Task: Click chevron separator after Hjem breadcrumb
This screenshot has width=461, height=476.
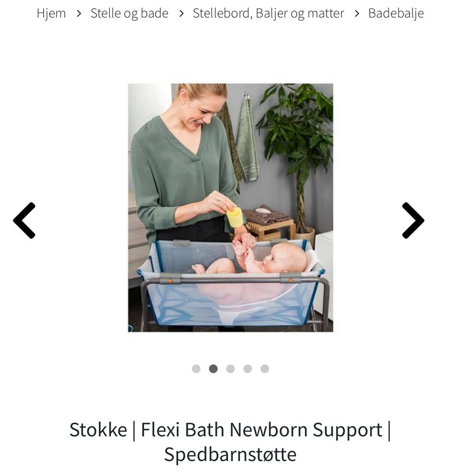Action: pyautogui.click(x=79, y=13)
